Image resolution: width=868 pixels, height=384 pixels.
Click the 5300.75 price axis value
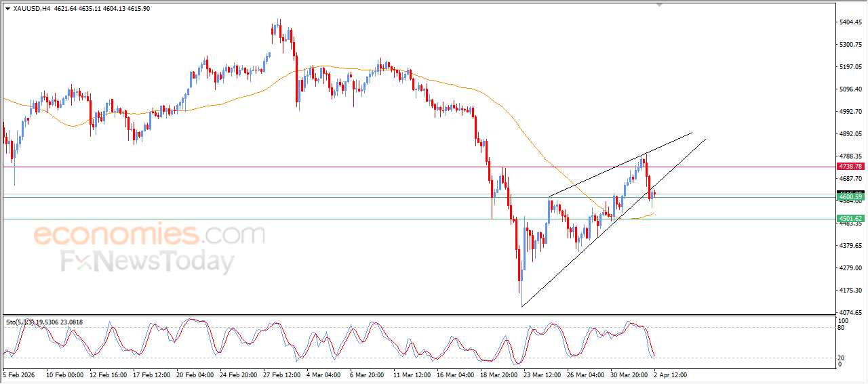[x=850, y=45]
